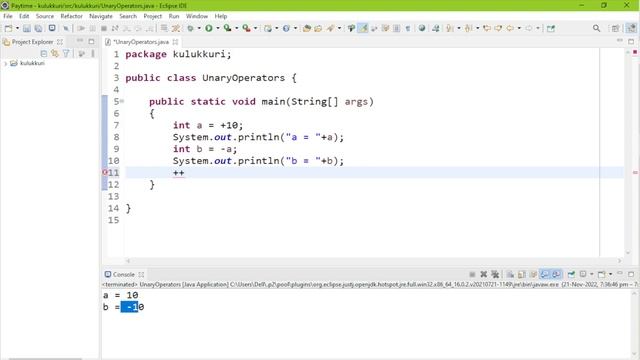Select the Java perspective button
This screenshot has width=640, height=360.
click(631, 28)
